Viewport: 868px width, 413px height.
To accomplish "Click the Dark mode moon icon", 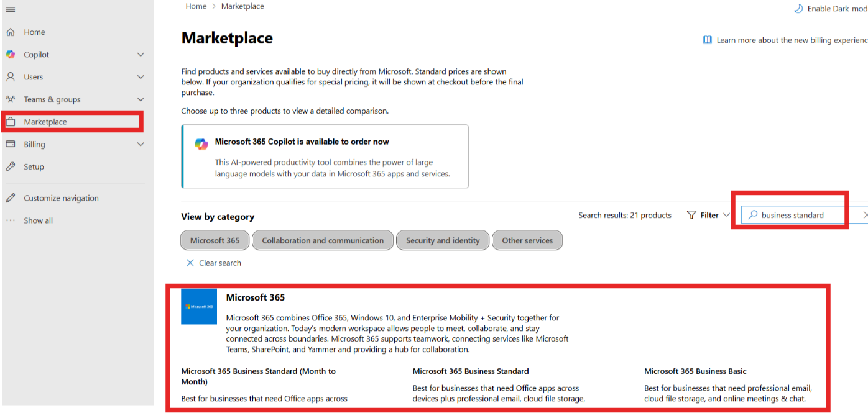I will [x=798, y=9].
